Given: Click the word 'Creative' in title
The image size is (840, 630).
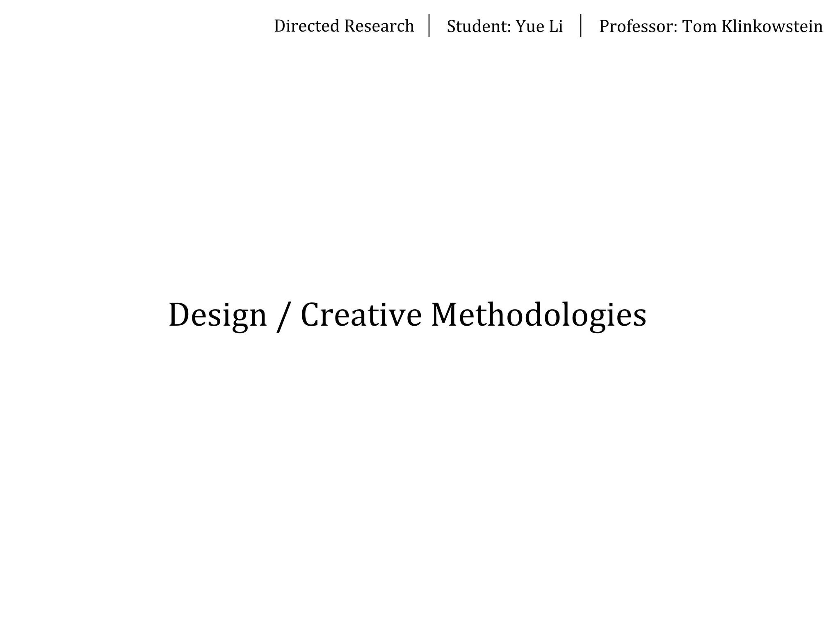Looking at the screenshot, I should point(361,315).
